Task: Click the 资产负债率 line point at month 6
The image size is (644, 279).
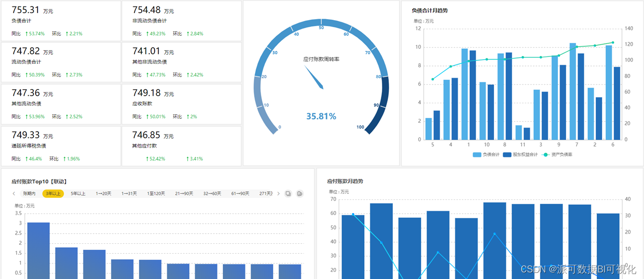Action: coord(613,43)
